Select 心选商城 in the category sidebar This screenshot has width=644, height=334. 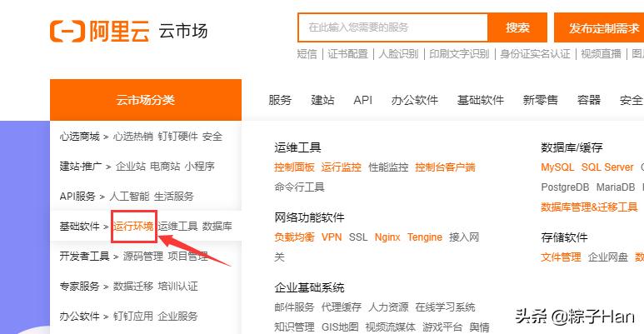tap(80, 137)
